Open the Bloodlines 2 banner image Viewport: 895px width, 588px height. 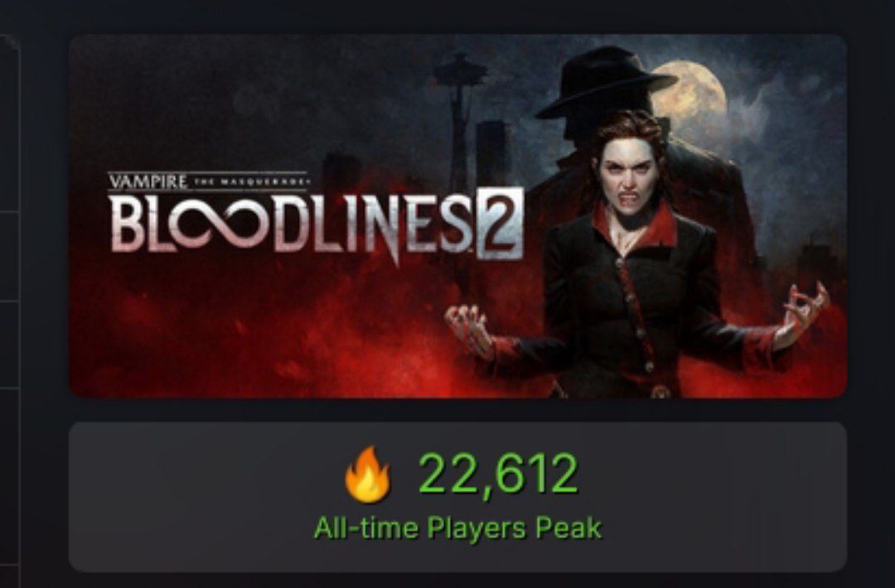(x=457, y=216)
